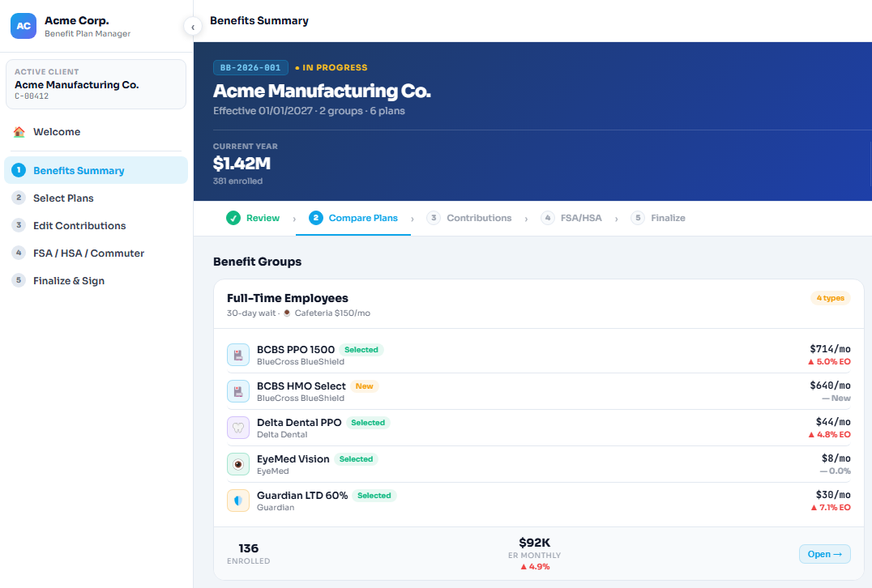
Task: Click the New badge on BCBS HMO Select
Action: 364,386
